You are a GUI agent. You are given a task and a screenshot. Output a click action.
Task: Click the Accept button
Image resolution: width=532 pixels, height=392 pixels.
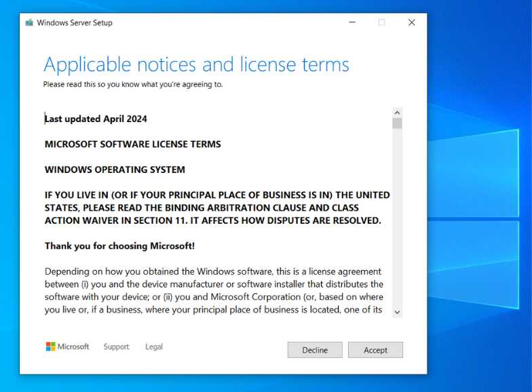[375, 350]
